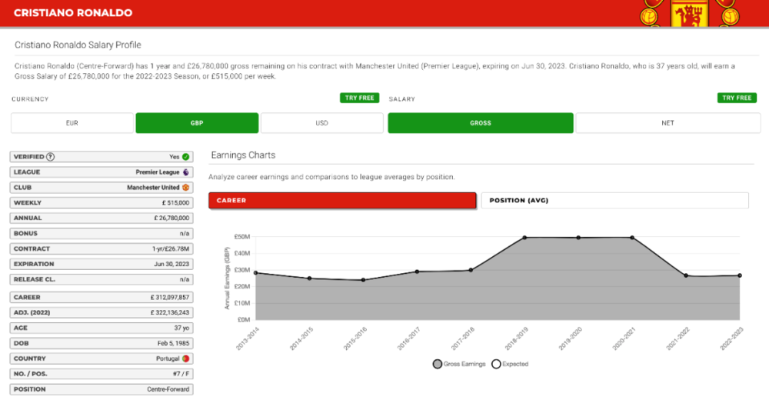
Task: Click the 2013-2014 data point on chart
Action: click(x=256, y=273)
